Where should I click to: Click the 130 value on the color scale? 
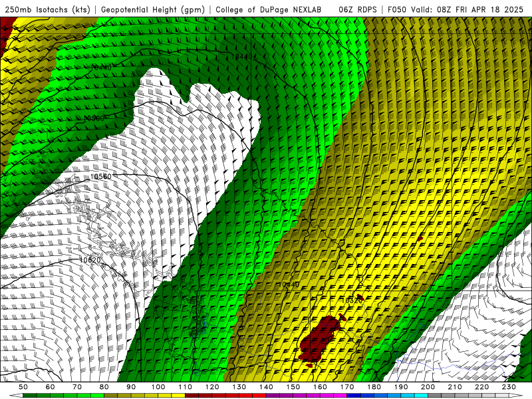click(x=239, y=387)
